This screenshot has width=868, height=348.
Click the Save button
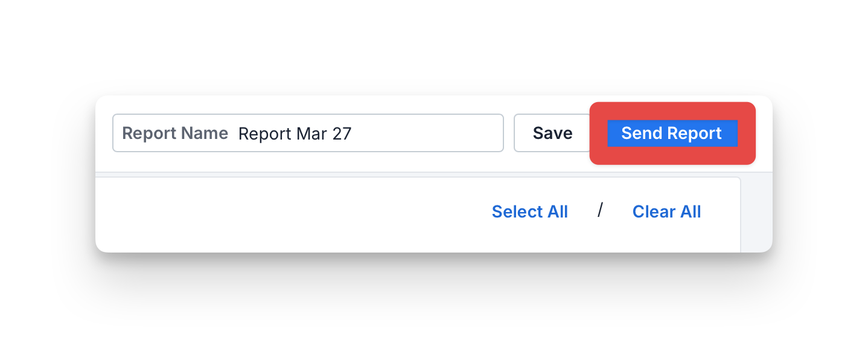[552, 133]
